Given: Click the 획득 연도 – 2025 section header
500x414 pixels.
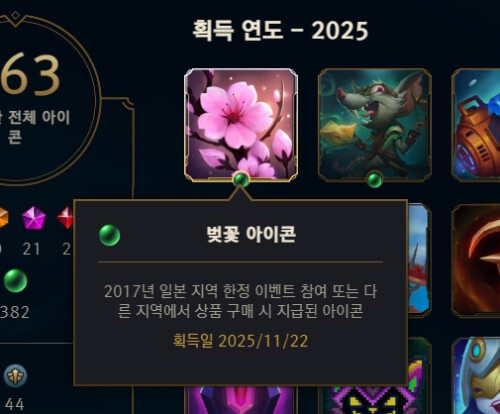Looking at the screenshot, I should 280,31.
